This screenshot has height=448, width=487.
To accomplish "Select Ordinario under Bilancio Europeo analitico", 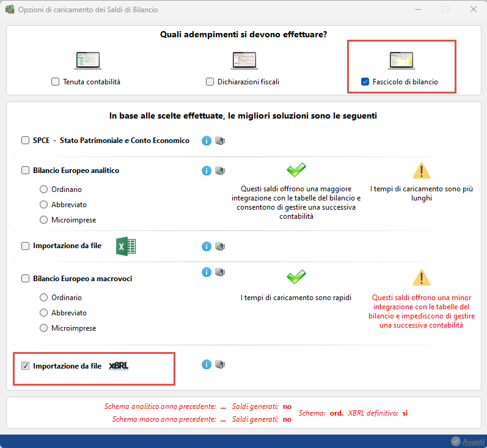I will (43, 189).
